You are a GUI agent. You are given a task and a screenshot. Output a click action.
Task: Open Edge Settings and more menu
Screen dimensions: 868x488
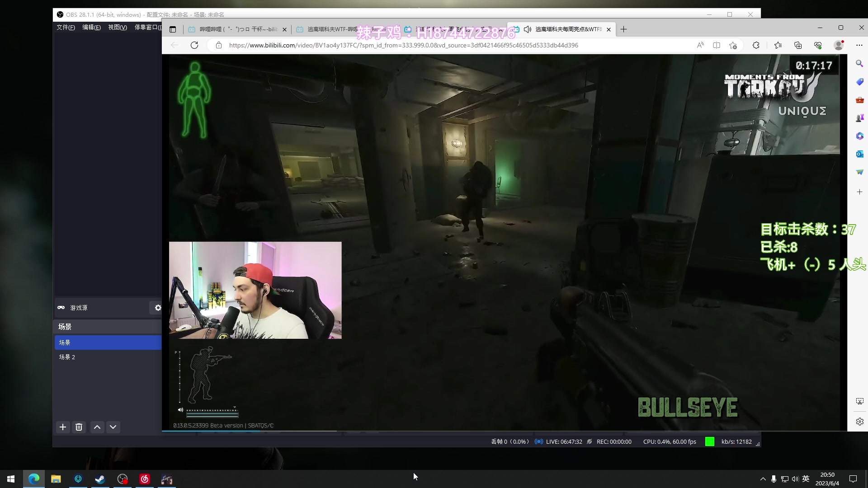tap(859, 45)
